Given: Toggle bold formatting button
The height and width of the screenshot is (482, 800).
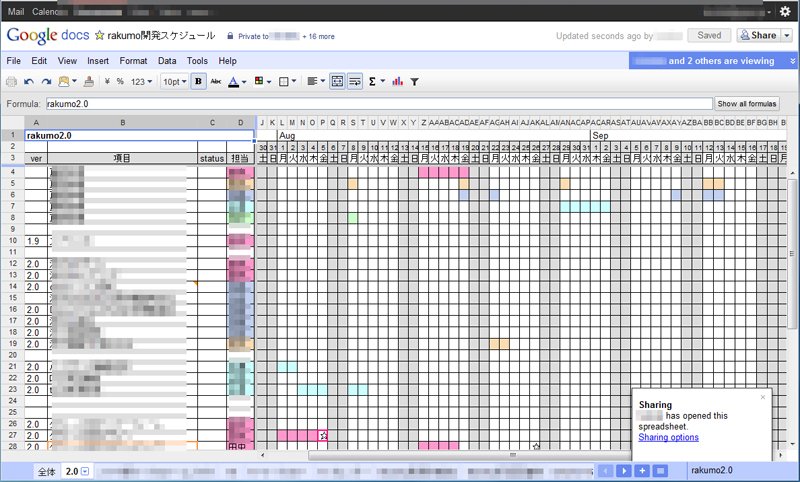Looking at the screenshot, I should (198, 82).
